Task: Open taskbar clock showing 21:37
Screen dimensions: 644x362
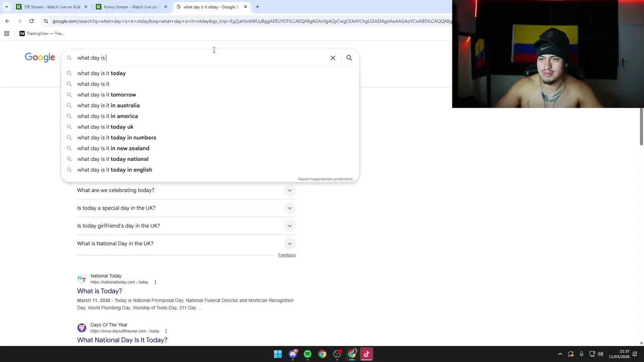Action: pyautogui.click(x=619, y=354)
